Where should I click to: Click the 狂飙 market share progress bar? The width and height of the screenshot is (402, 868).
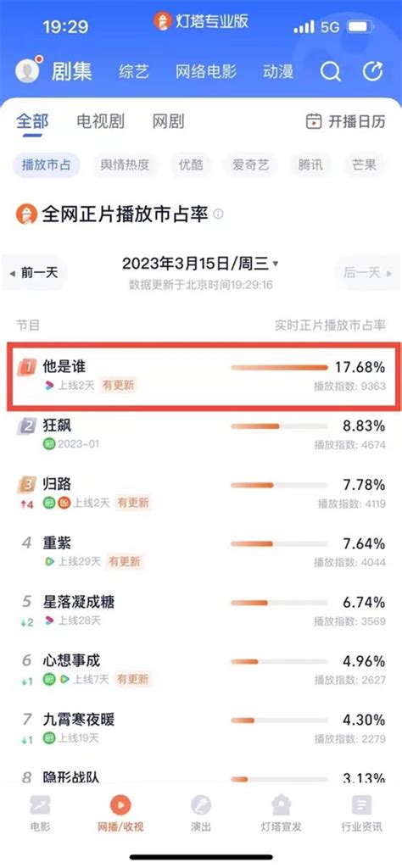coord(279,426)
